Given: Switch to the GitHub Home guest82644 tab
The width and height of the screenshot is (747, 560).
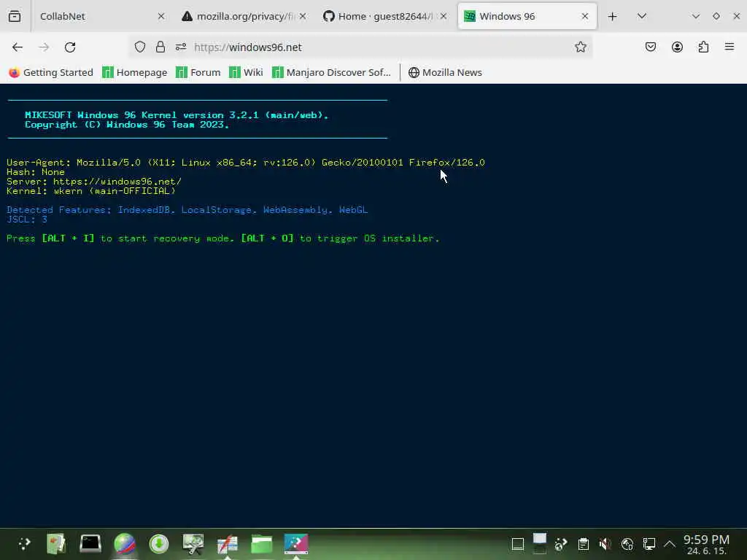Looking at the screenshot, I should coord(384,16).
